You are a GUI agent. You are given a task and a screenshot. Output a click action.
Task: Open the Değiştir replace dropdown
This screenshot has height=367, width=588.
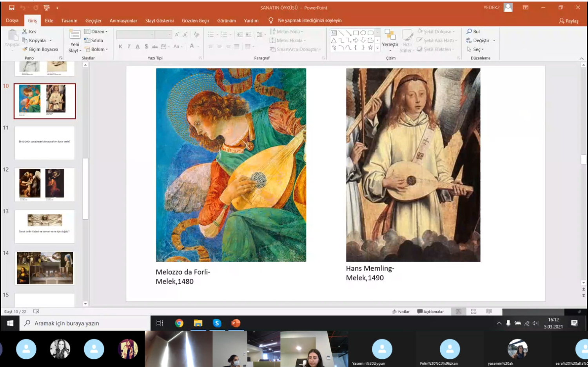494,40
